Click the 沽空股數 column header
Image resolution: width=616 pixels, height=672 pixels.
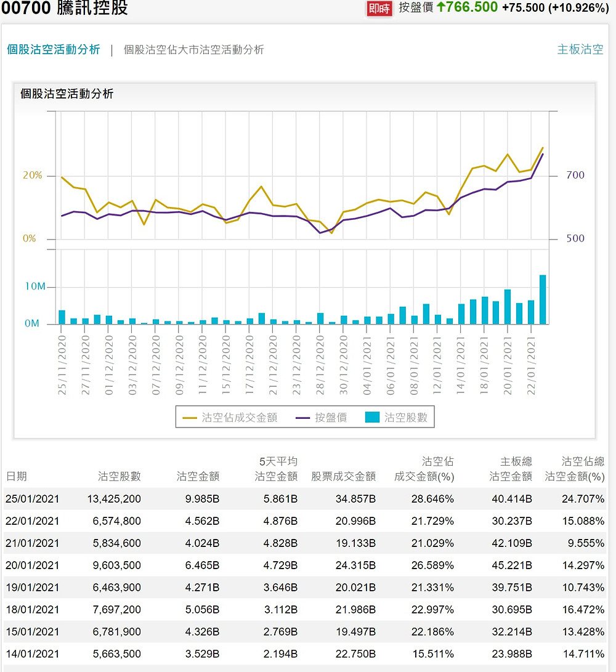pyautogui.click(x=119, y=476)
